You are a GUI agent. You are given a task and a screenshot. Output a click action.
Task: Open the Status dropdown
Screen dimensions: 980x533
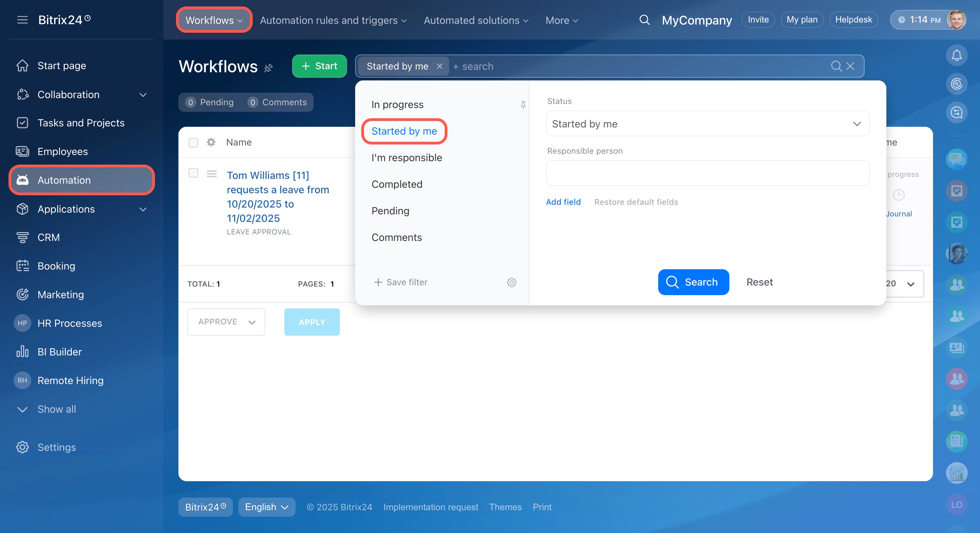tap(707, 124)
